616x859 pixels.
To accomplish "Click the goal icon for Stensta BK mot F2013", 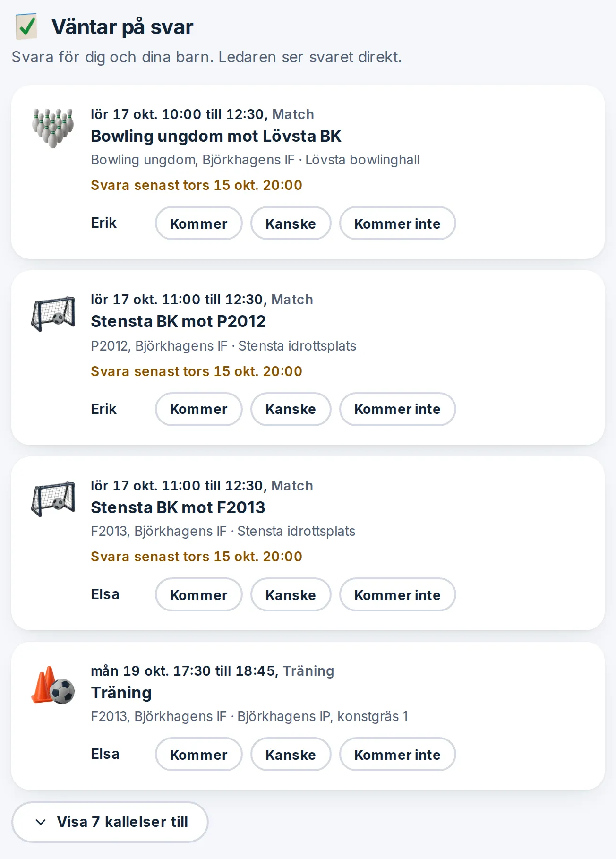I will pyautogui.click(x=53, y=499).
